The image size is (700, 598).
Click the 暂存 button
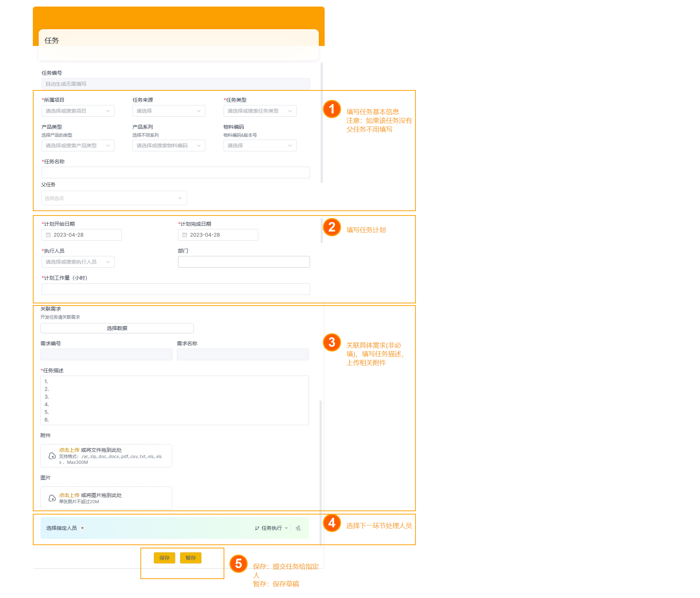(191, 558)
